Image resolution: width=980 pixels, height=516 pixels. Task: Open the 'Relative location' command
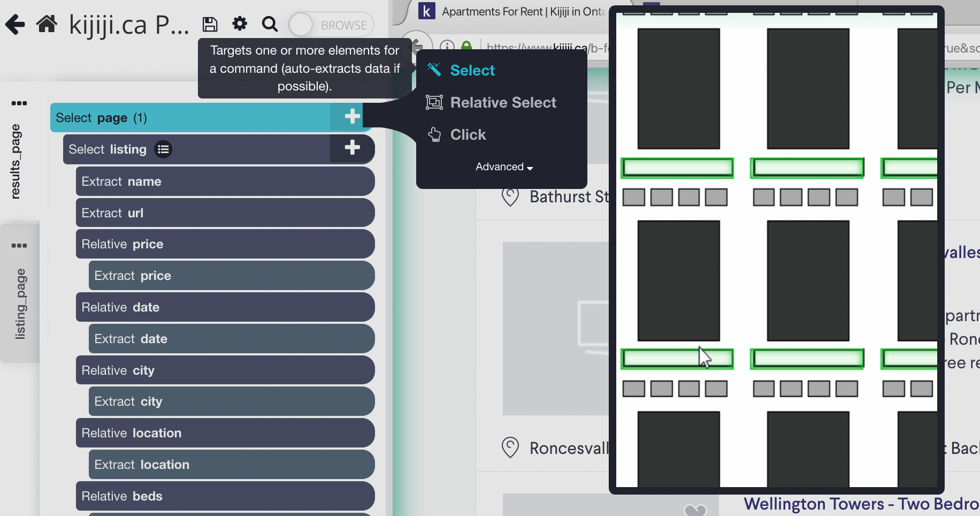225,433
